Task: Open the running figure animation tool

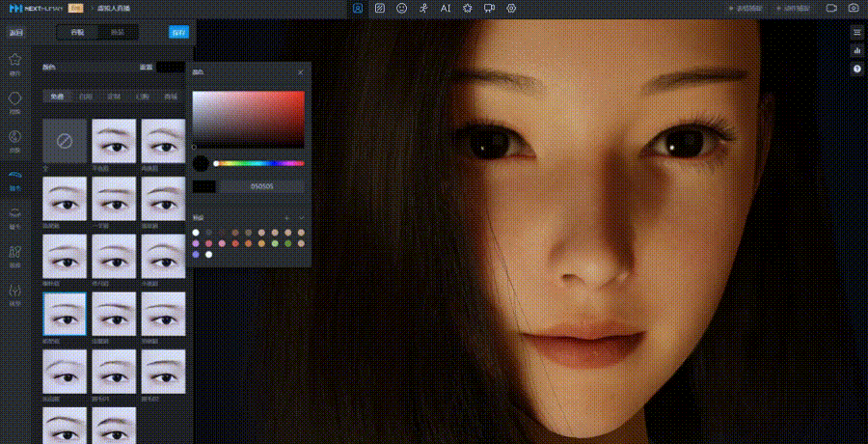Action: [x=423, y=8]
